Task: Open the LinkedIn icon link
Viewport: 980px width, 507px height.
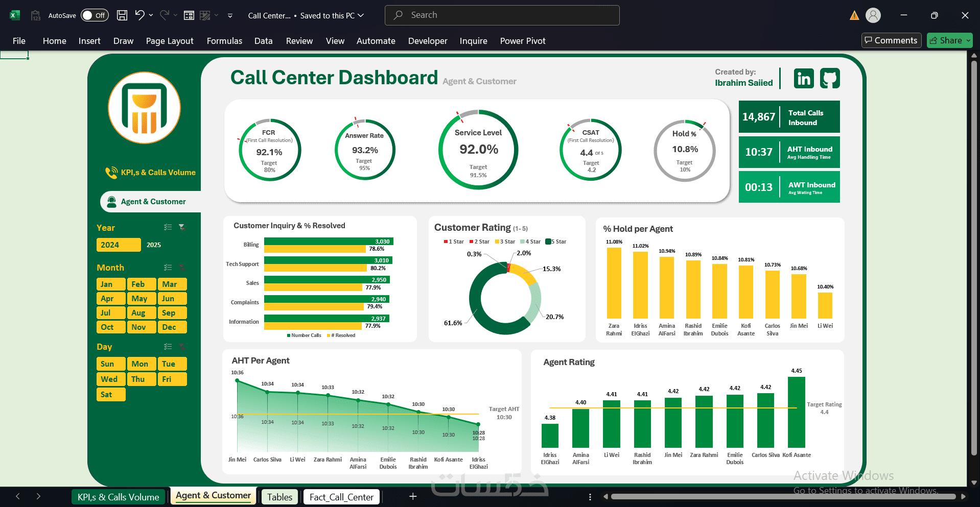Action: click(804, 78)
